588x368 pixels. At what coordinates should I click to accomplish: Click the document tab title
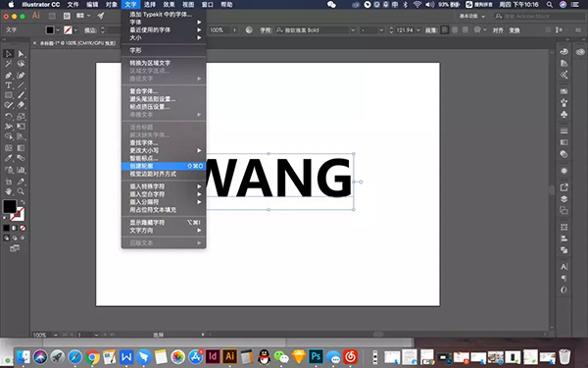tap(77, 43)
